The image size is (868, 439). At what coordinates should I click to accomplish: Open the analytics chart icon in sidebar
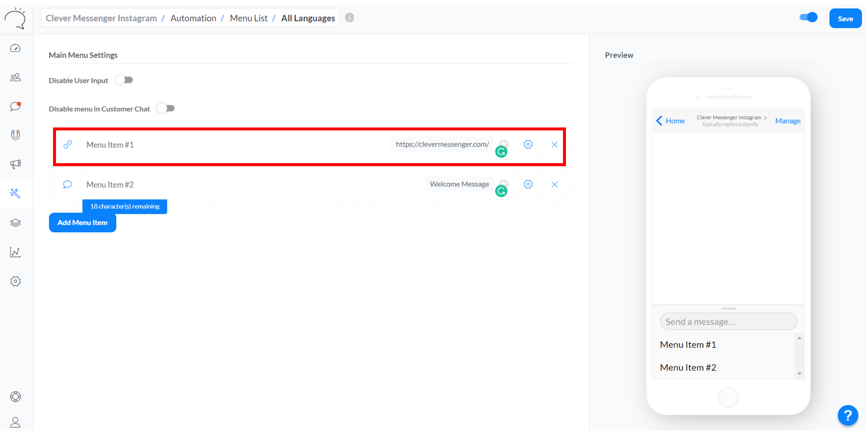click(15, 252)
